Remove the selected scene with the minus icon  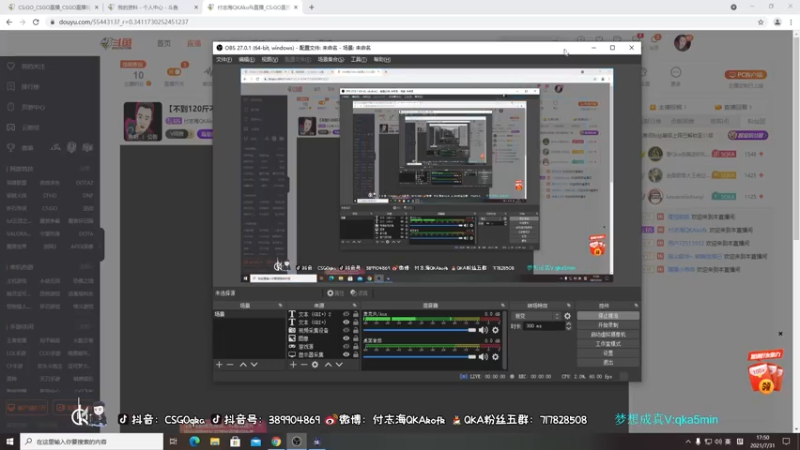pyautogui.click(x=230, y=365)
